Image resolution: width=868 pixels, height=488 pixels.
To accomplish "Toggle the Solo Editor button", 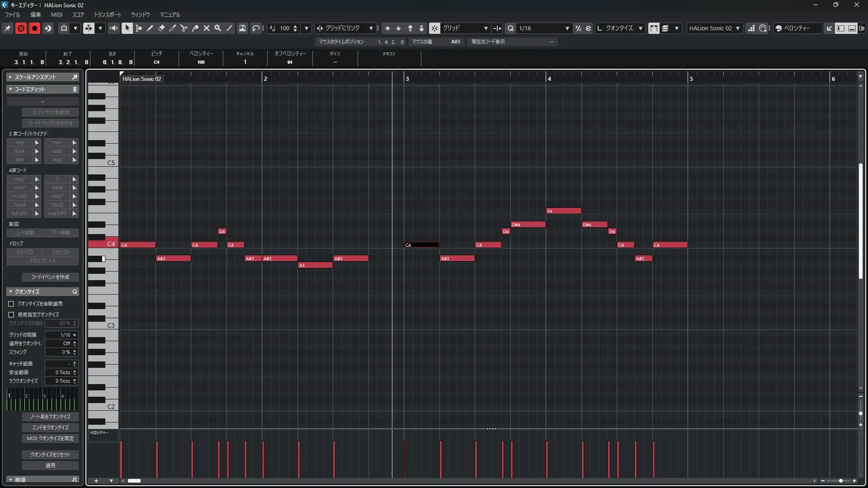I will point(21,28).
